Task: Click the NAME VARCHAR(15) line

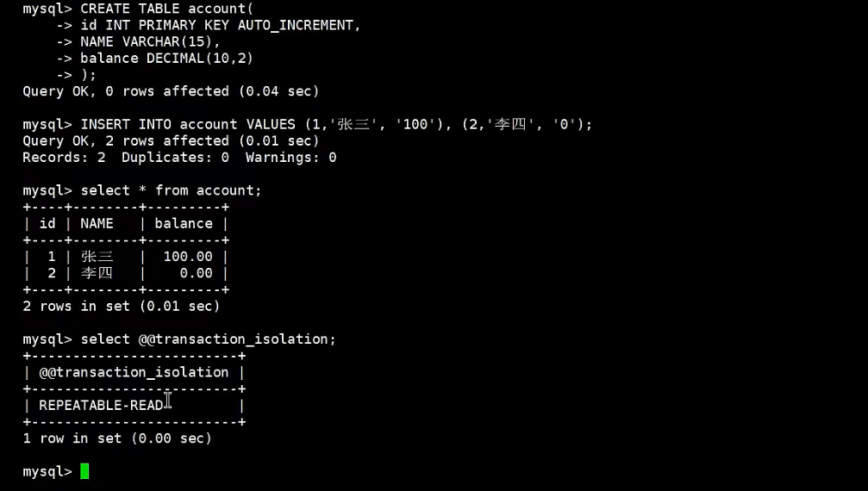Action: (x=150, y=42)
